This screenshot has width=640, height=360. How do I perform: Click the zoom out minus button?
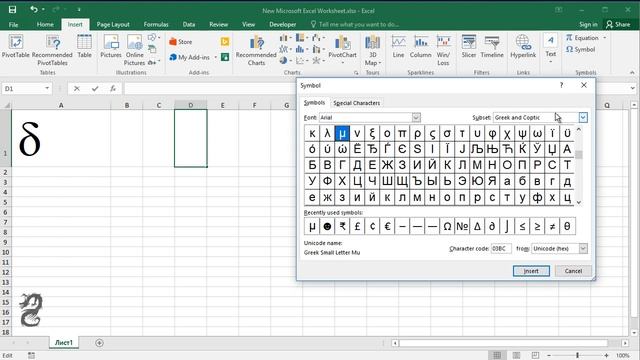549,356
